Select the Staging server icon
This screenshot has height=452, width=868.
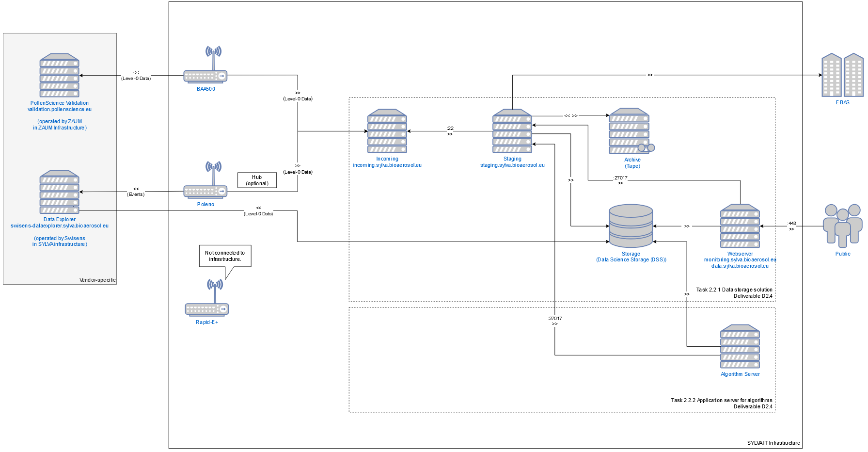click(x=512, y=131)
